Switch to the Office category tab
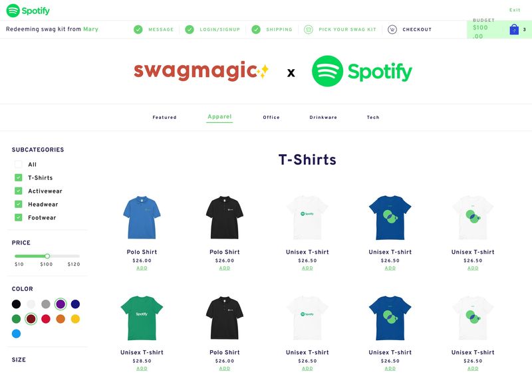The width and height of the screenshot is (532, 392). (271, 118)
